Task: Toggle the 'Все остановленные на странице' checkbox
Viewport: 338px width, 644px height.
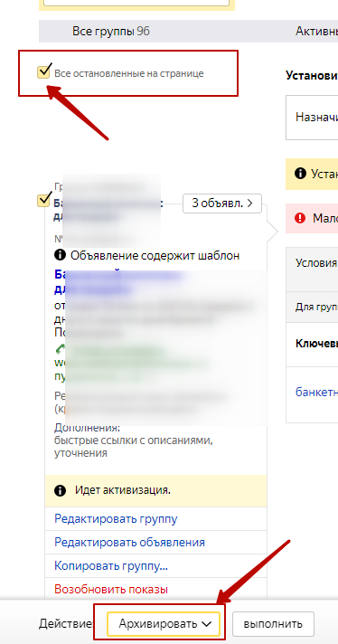Action: point(43,72)
